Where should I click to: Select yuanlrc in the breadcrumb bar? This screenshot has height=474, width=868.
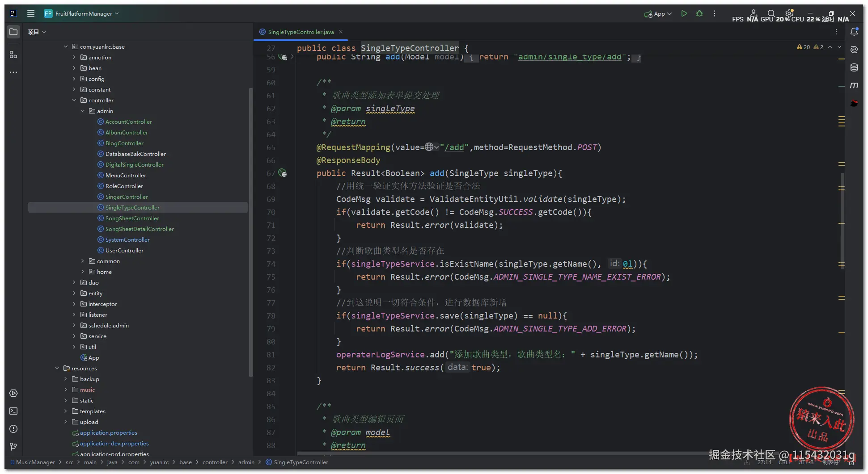point(159,462)
